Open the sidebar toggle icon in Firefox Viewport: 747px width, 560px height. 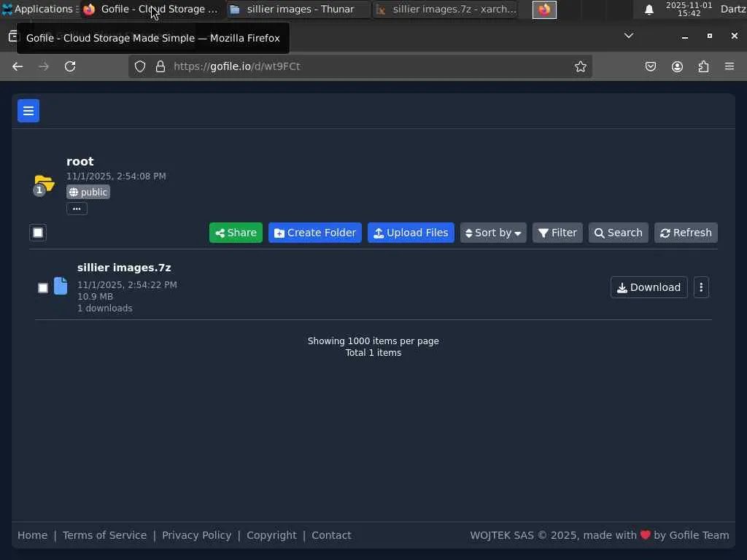(x=13, y=36)
